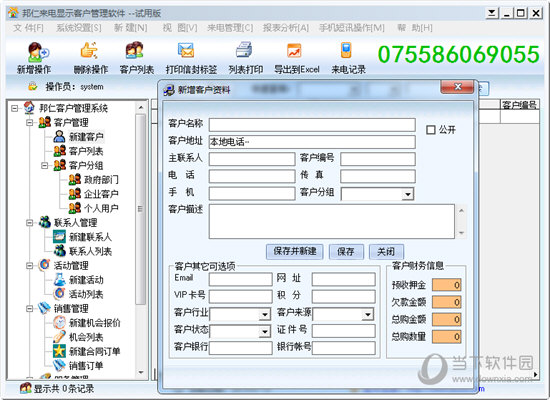
Task: Click the 客户描述 scrollbar down arrow
Action: point(461,233)
